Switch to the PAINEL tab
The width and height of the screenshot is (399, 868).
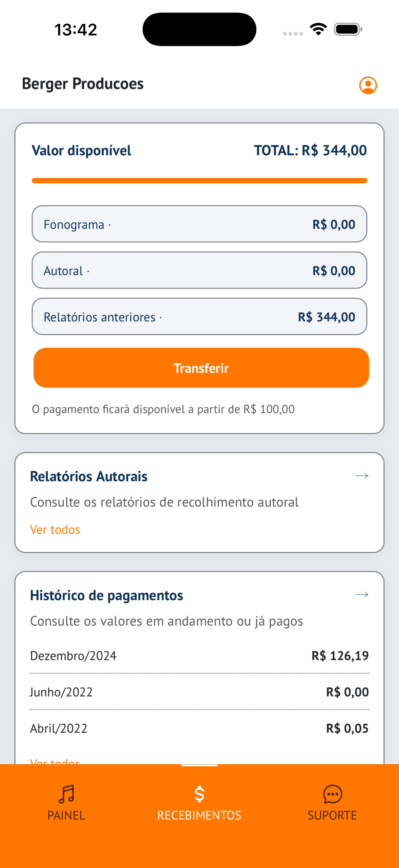(66, 815)
